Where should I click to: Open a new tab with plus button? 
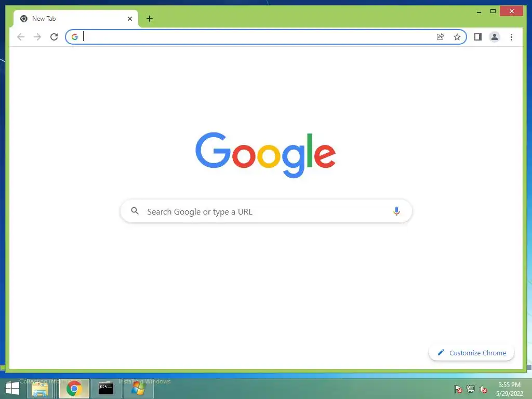[149, 19]
